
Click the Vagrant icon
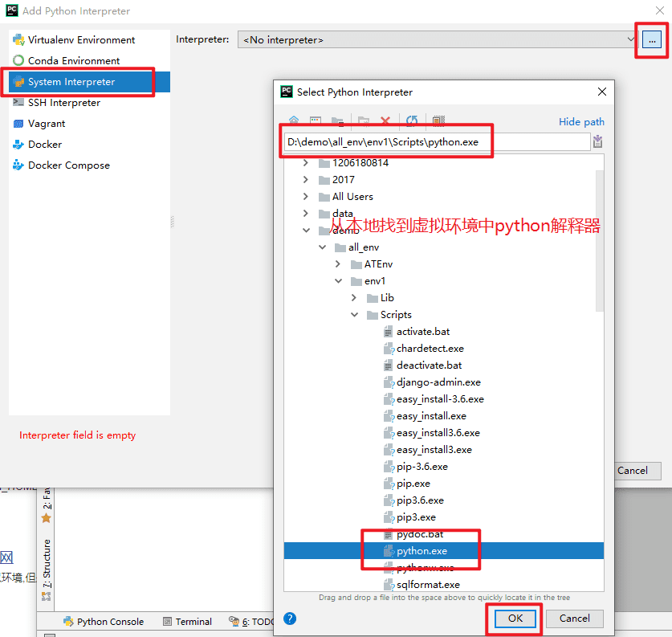tap(18, 124)
